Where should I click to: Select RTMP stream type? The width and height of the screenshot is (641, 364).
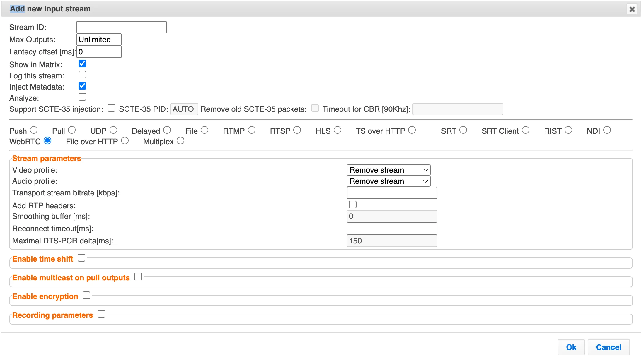pyautogui.click(x=252, y=130)
